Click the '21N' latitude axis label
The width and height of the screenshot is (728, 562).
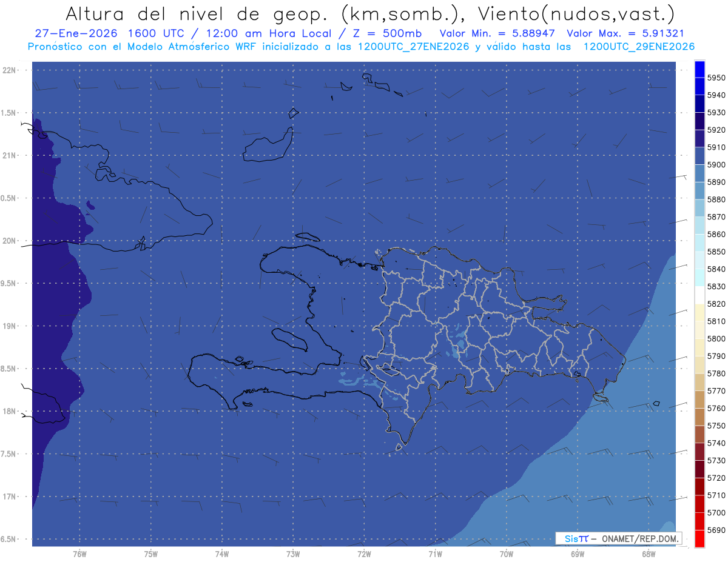point(10,156)
